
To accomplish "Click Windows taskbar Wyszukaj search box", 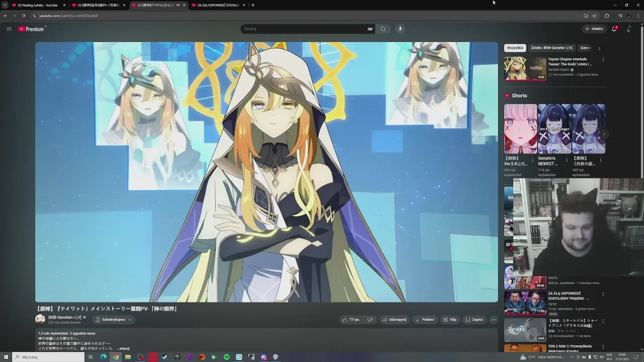I will [x=48, y=357].
